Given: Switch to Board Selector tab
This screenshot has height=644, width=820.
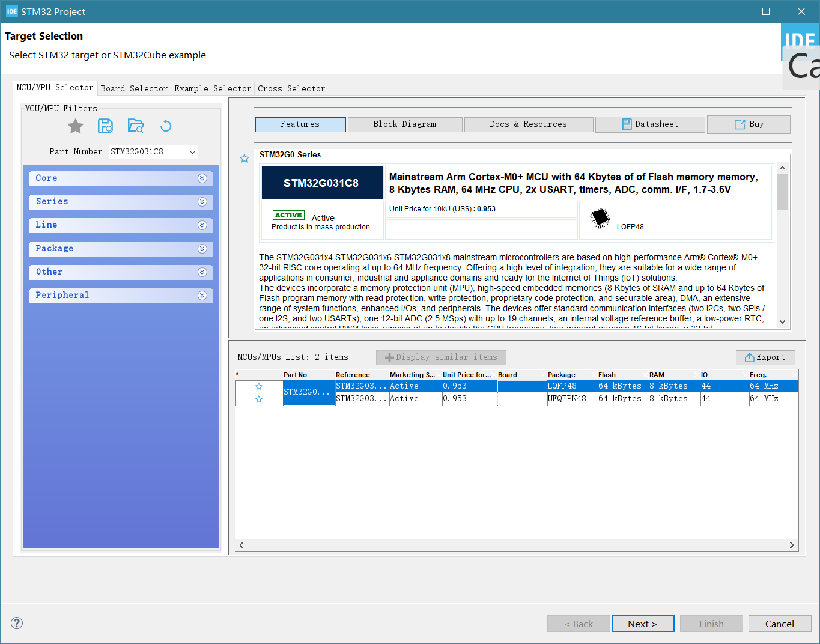Looking at the screenshot, I should pos(134,88).
